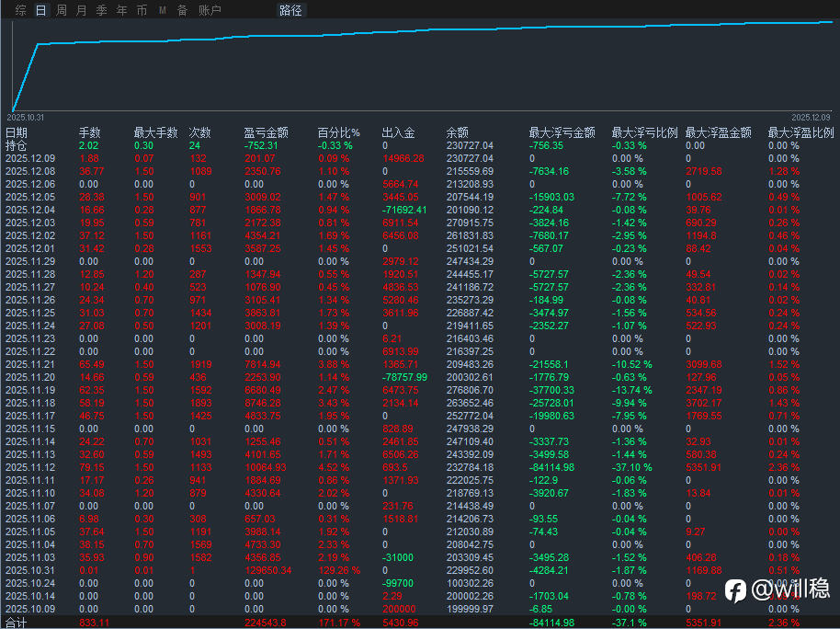Sort by the 日期 column header
The image size is (840, 629).
pyautogui.click(x=17, y=132)
